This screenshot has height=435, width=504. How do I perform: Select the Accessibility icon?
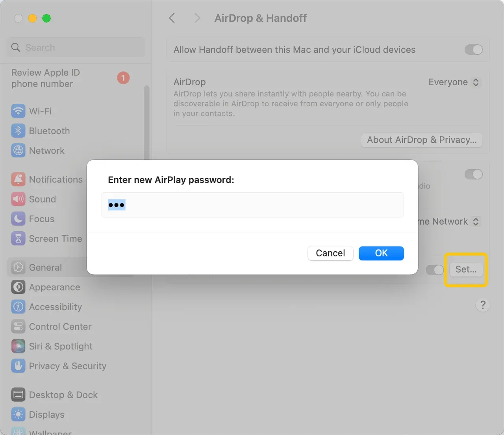(18, 307)
